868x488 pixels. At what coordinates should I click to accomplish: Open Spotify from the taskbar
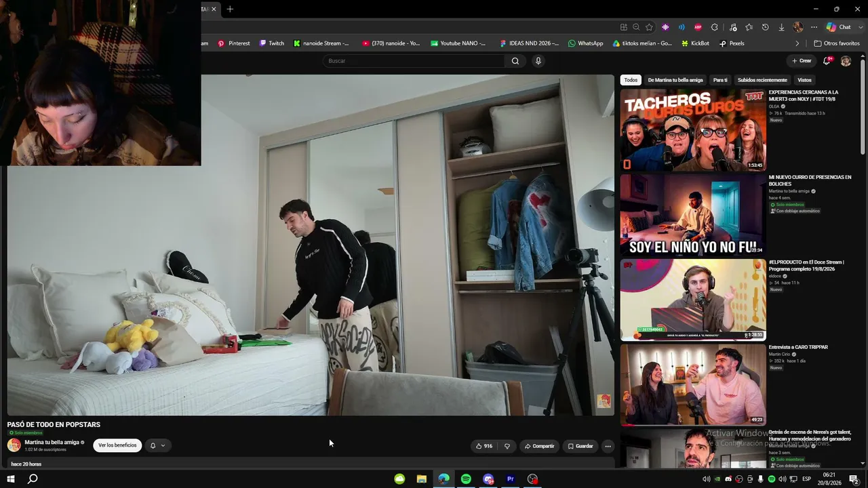tap(466, 479)
